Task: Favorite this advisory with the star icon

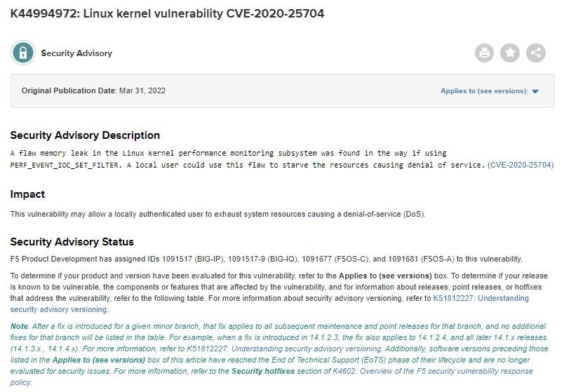Action: (x=510, y=53)
